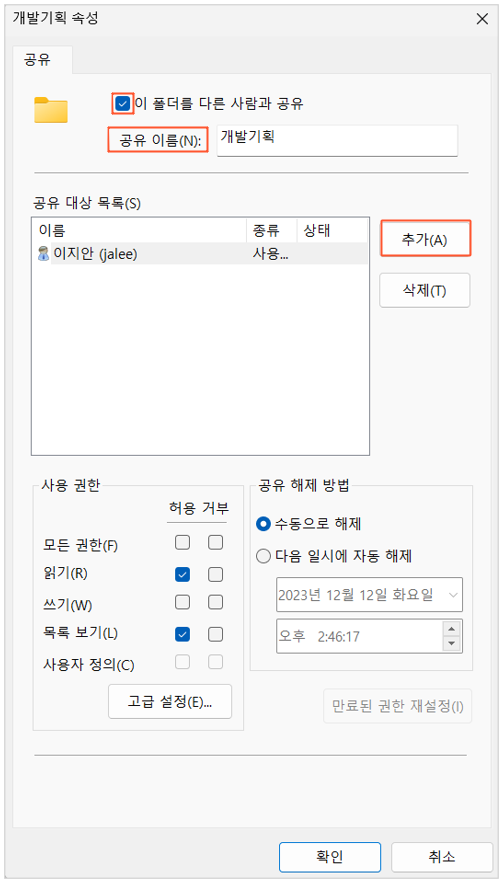Click the 삭제(T) button
The width and height of the screenshot is (501, 882).
click(x=425, y=290)
